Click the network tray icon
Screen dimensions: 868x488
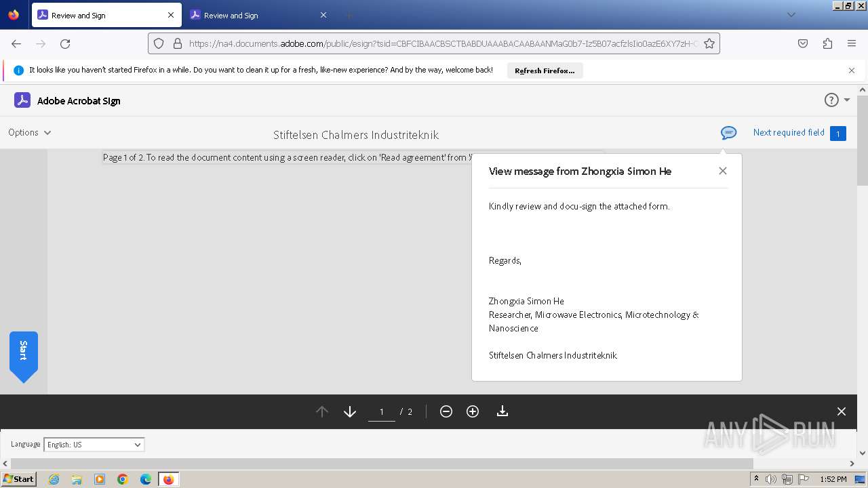pyautogui.click(x=787, y=479)
